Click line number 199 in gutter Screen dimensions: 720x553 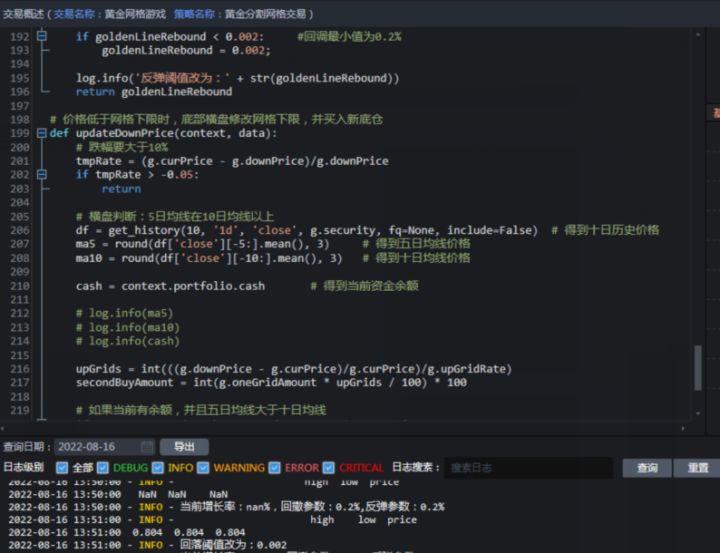(20, 133)
